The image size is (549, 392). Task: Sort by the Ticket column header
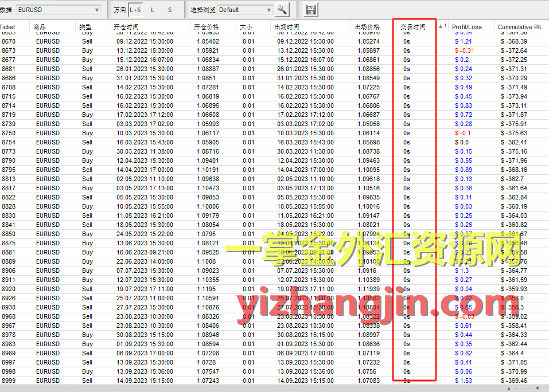(7, 27)
